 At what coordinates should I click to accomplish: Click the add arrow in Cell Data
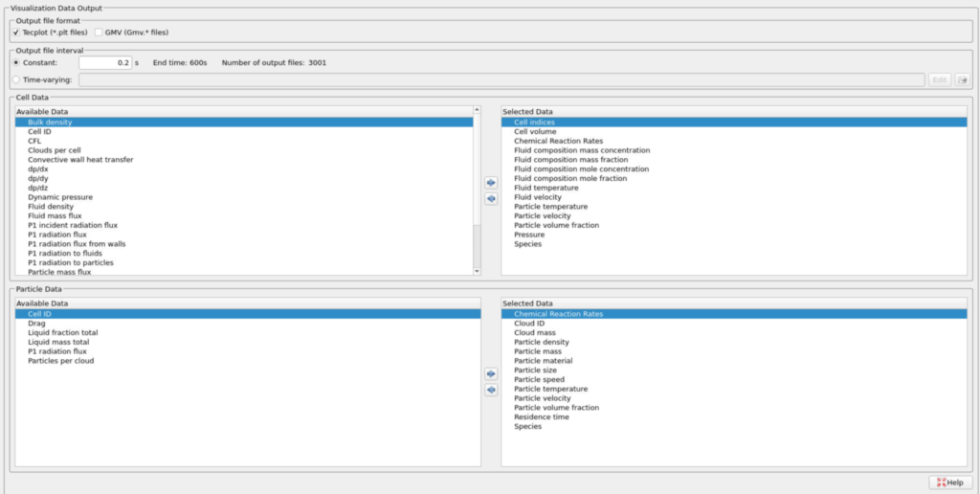coord(491,182)
